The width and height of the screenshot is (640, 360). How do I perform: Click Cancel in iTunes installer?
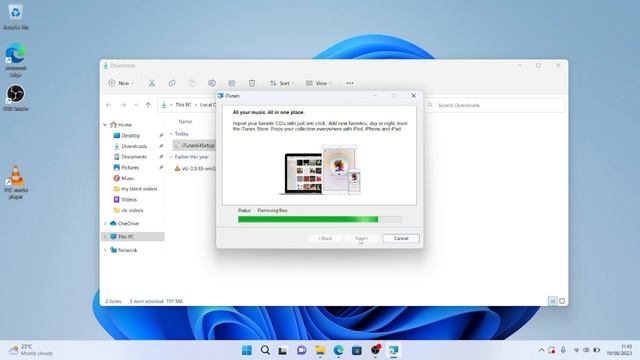(x=401, y=238)
